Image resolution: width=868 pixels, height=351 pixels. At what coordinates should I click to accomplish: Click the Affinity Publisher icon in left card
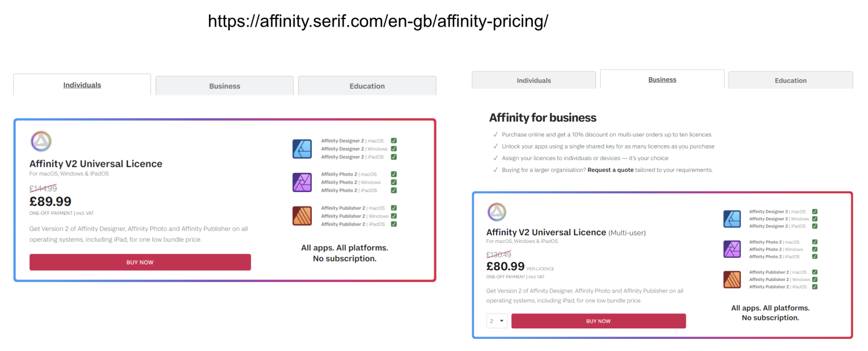pos(302,216)
